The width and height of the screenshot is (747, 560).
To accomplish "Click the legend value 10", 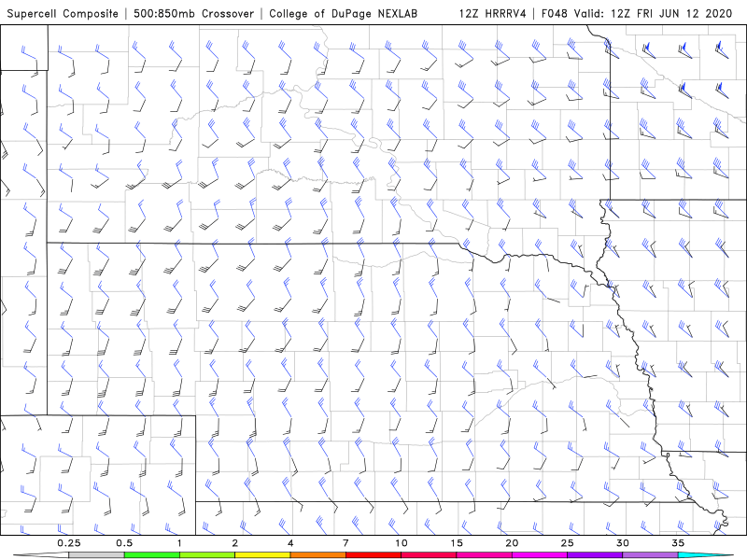I will 402,543.
